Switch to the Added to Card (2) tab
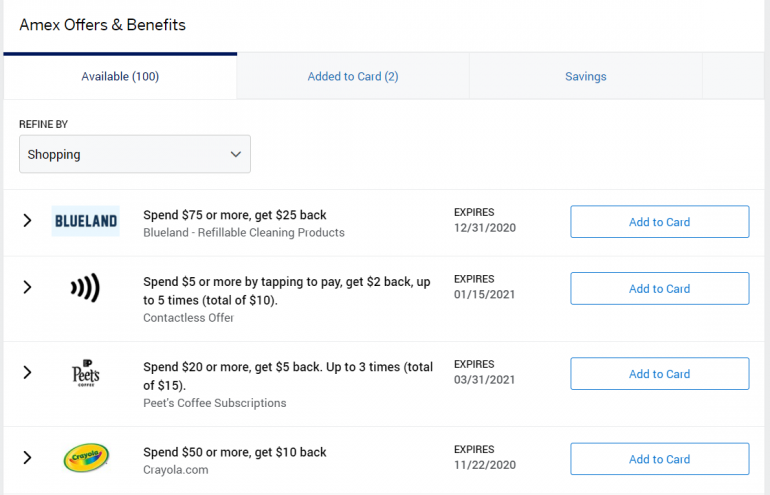This screenshot has height=495, width=770. 353,76
